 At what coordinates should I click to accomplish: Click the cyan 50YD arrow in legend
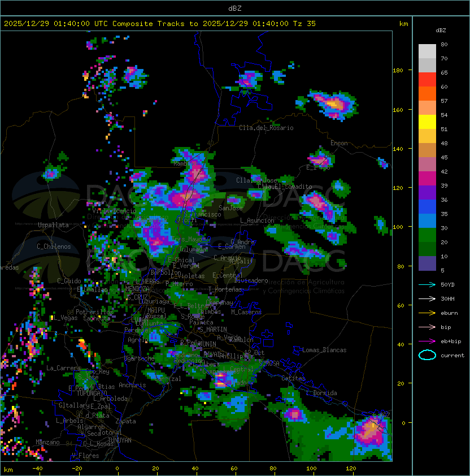click(x=427, y=284)
